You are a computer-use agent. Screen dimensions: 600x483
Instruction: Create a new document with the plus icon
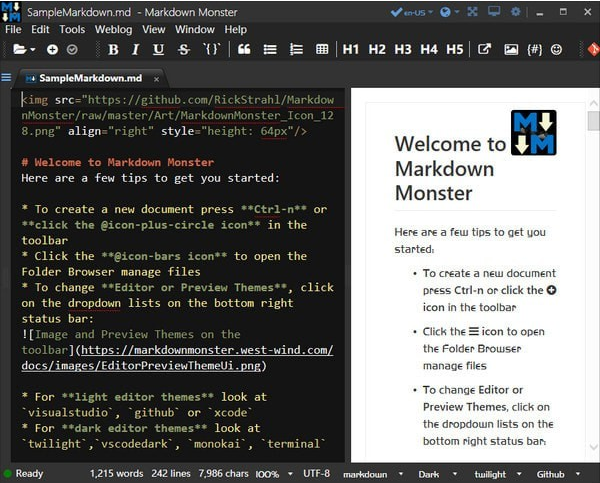tap(52, 49)
